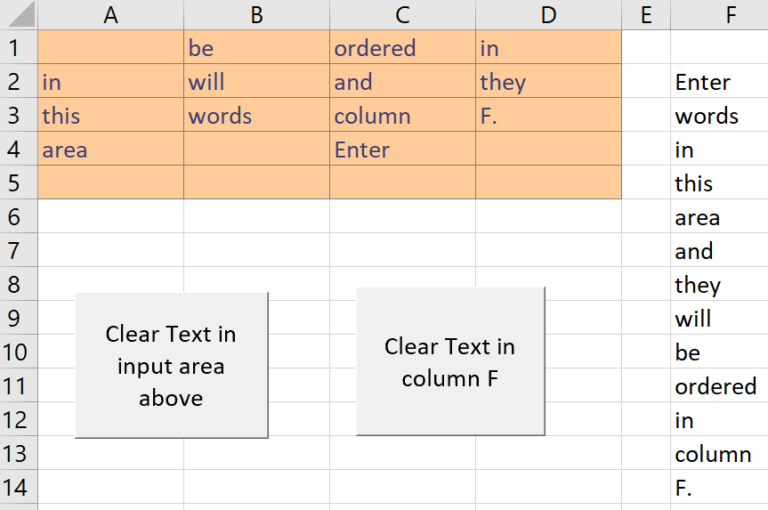The width and height of the screenshot is (768, 510).
Task: Select empty orange cell A1
Action: point(111,47)
